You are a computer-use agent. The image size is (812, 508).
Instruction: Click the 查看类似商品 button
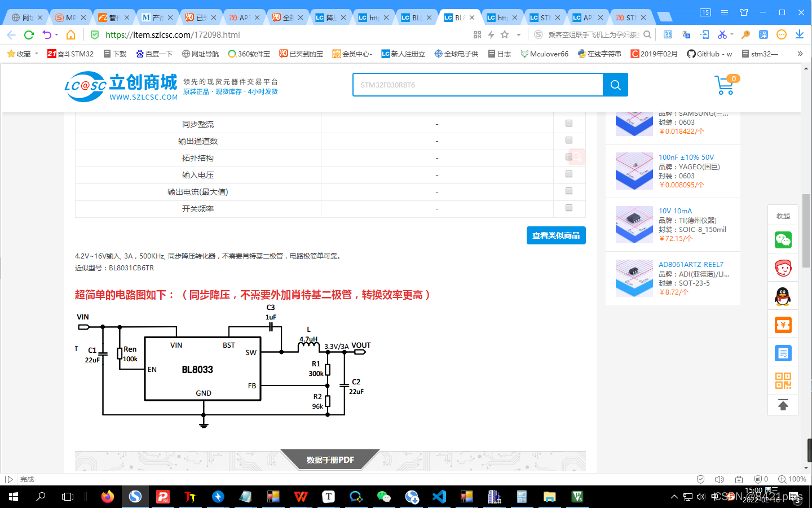click(x=556, y=235)
